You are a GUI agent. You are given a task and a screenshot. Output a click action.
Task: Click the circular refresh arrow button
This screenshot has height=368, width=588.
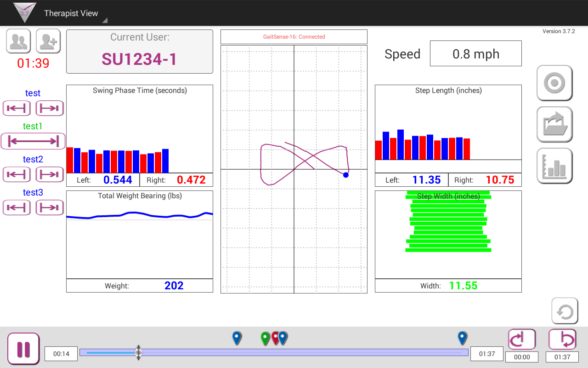[565, 311]
